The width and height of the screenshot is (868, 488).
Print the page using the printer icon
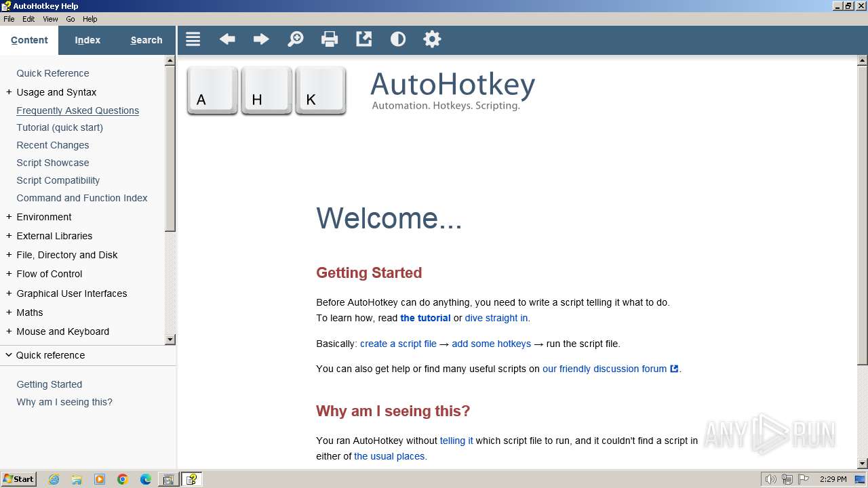(330, 39)
